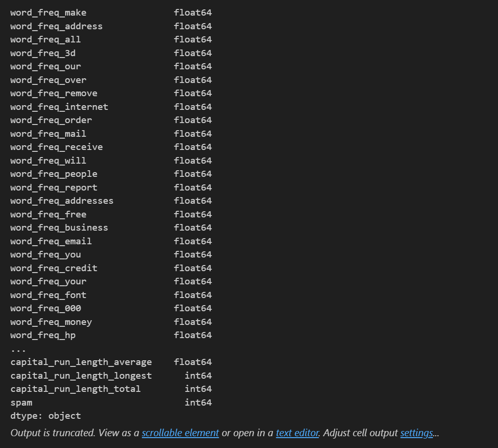Open cell output settings link
This screenshot has height=448, width=498.
coord(416,433)
